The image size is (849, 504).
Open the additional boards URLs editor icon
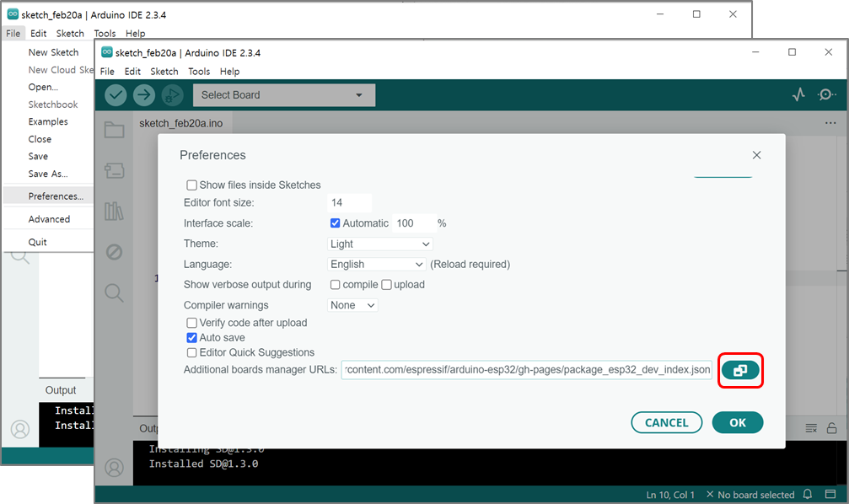tap(740, 370)
